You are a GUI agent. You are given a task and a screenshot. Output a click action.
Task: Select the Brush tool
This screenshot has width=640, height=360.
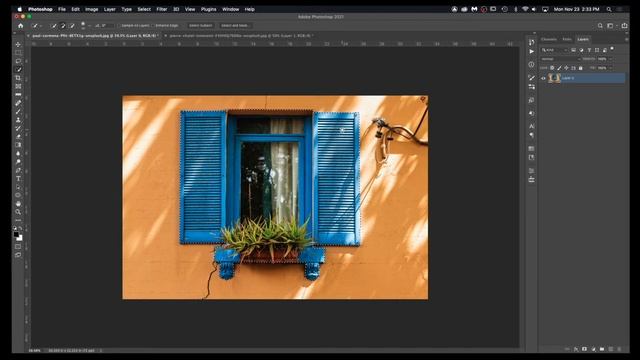tap(18, 112)
